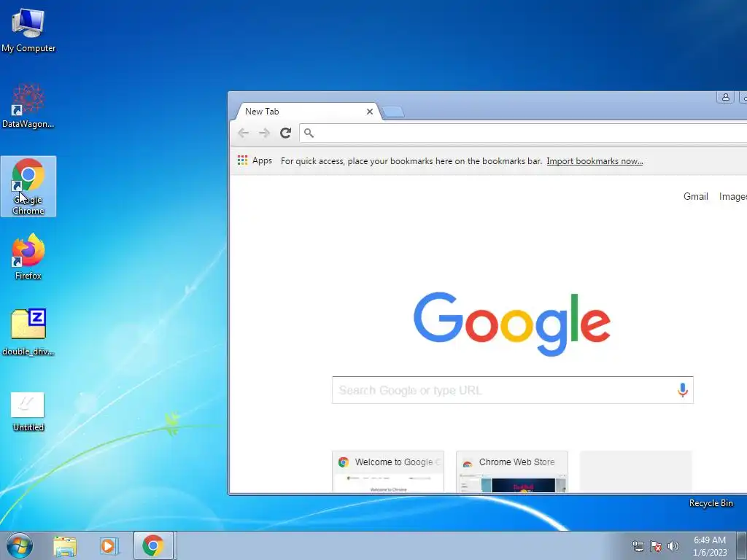Viewport: 747px width, 560px height.
Task: Click the address bar in Chrome
Action: pyautogui.click(x=523, y=133)
